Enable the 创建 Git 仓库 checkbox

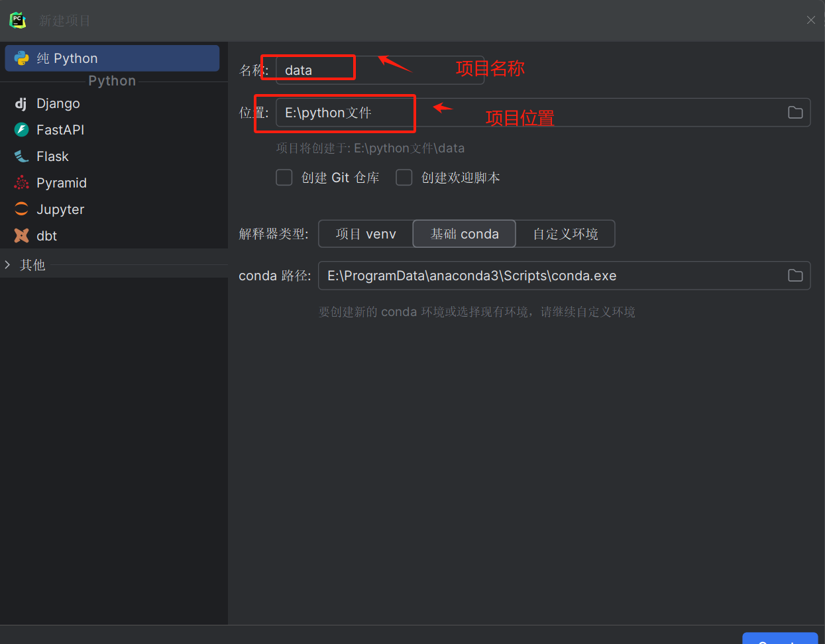point(284,178)
